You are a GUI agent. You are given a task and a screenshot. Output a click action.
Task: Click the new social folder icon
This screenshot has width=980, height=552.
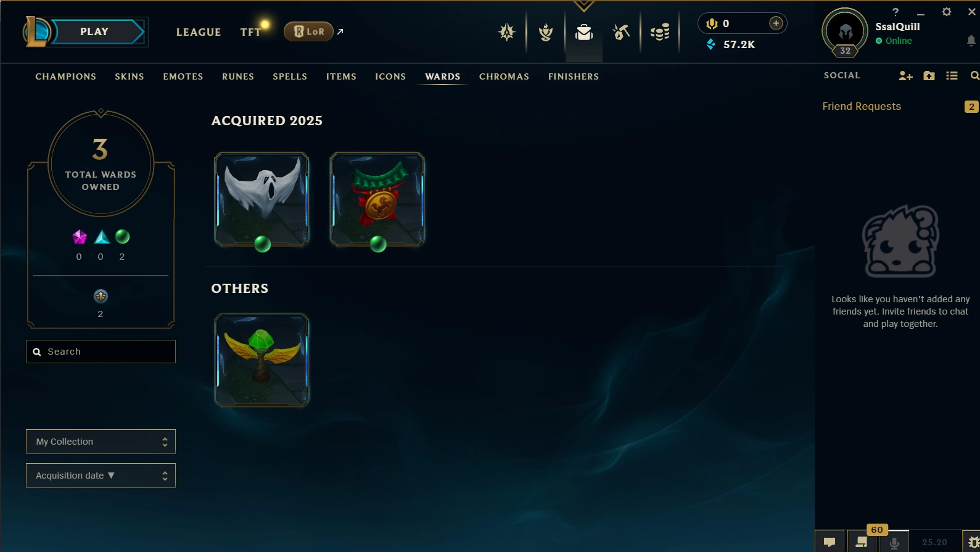click(929, 75)
